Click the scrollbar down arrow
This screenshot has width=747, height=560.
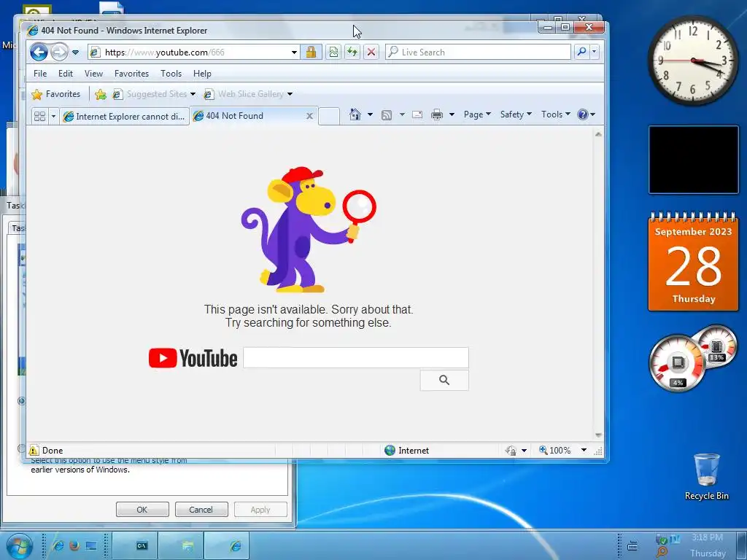coord(598,435)
